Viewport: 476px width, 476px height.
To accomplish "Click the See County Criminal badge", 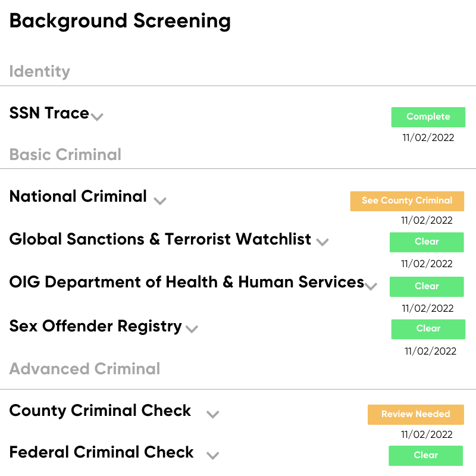I will 407,201.
